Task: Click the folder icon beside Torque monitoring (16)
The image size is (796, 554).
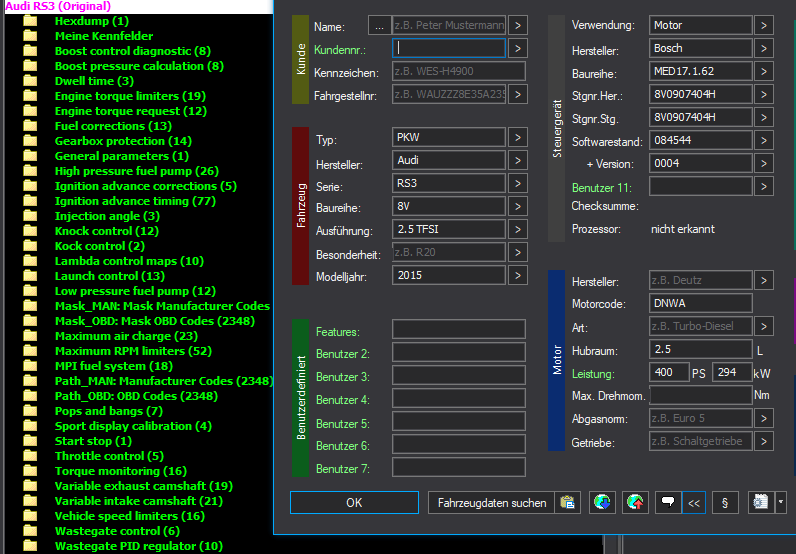Action: tap(30, 471)
